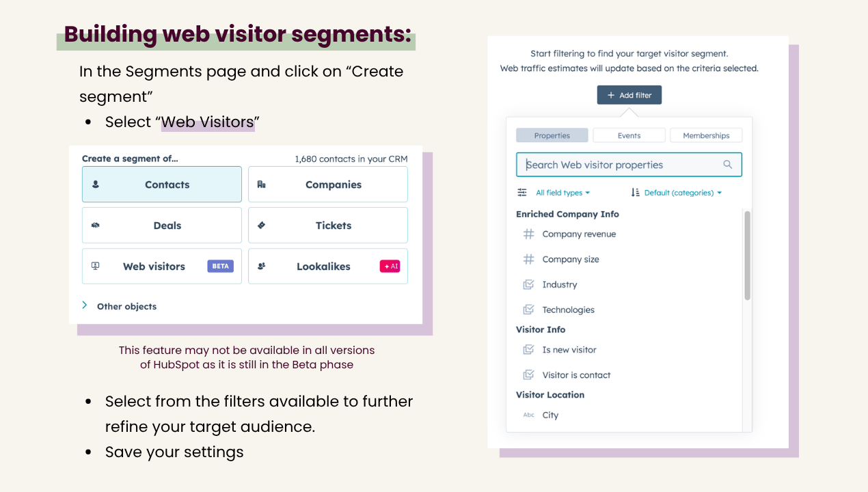Image resolution: width=868 pixels, height=492 pixels.
Task: Click the sort order icon
Action: 636,193
